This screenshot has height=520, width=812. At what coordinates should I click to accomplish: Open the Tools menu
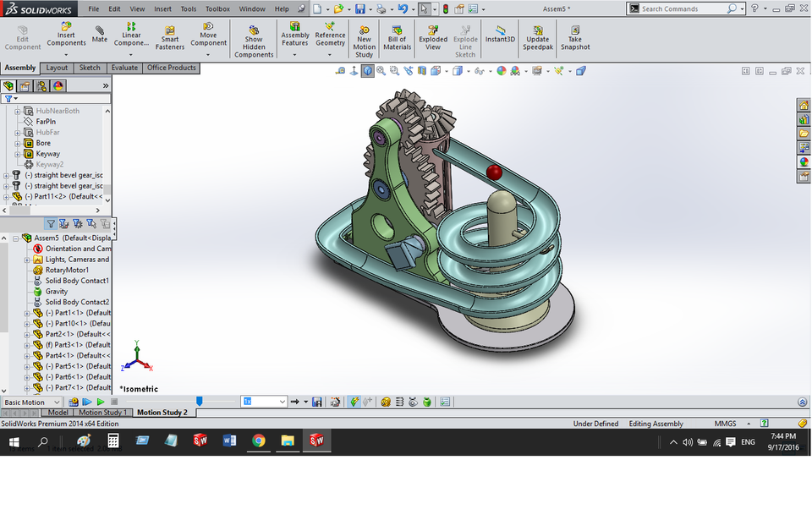click(188, 8)
